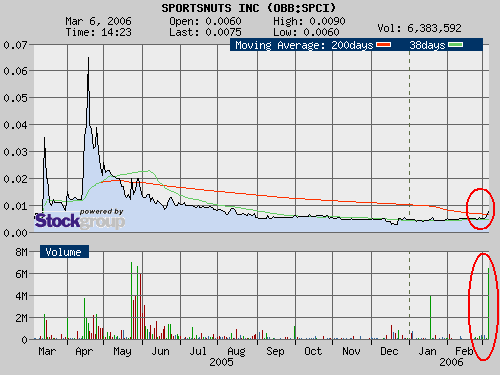Click the Mar month axis label
500x375 pixels.
coord(47,351)
